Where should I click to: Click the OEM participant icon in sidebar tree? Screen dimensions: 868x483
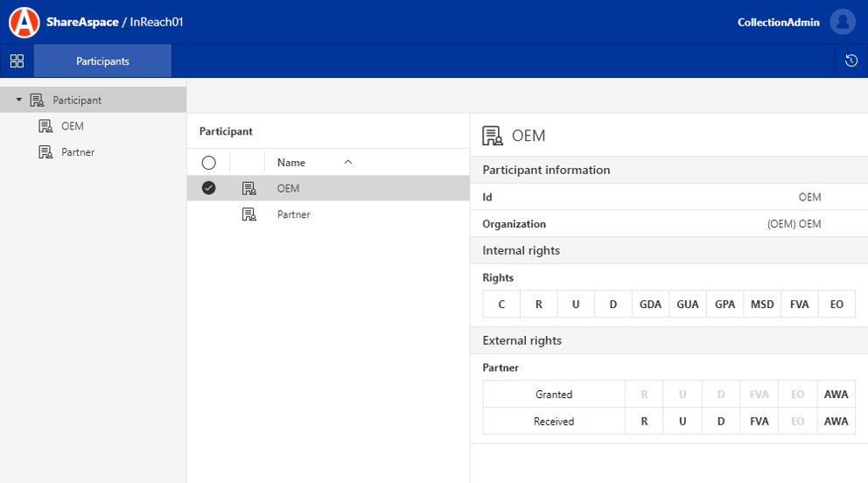click(x=45, y=126)
